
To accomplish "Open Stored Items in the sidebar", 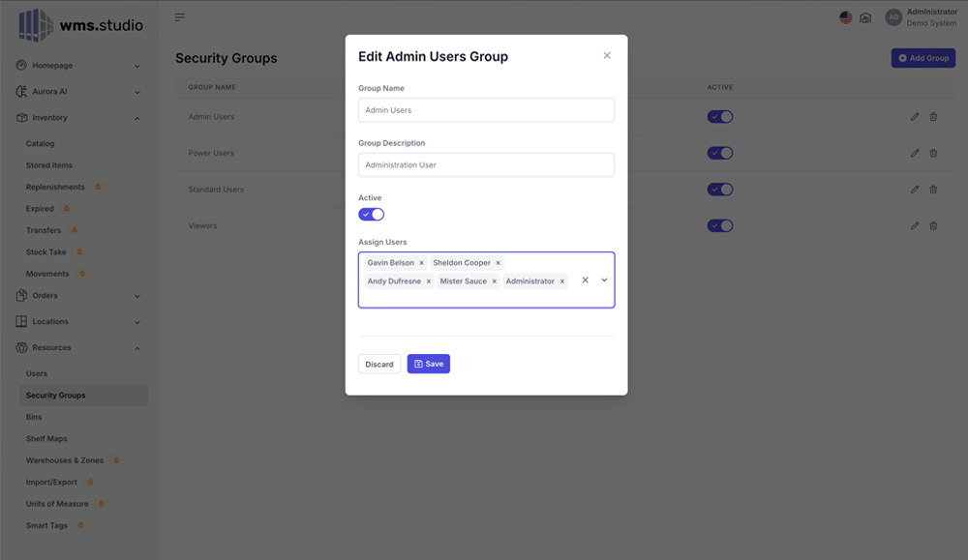I will [x=49, y=165].
